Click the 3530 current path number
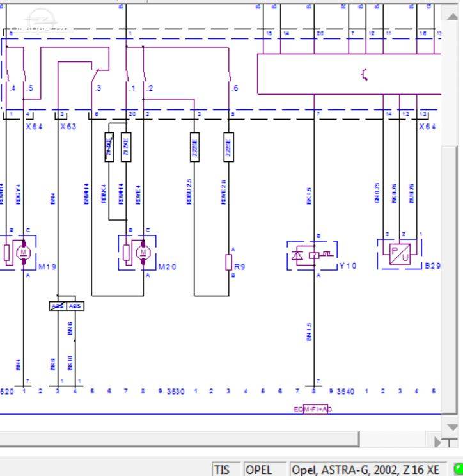Viewport: 463px width, 476px height. [176, 392]
